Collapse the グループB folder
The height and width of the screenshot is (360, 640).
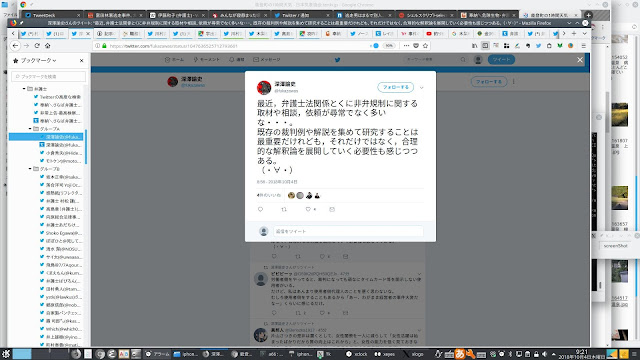(x=30, y=169)
